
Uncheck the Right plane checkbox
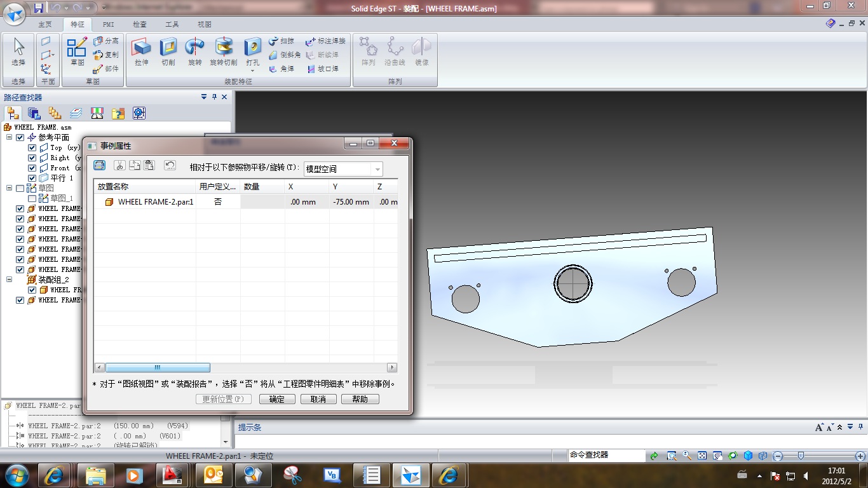[32, 158]
